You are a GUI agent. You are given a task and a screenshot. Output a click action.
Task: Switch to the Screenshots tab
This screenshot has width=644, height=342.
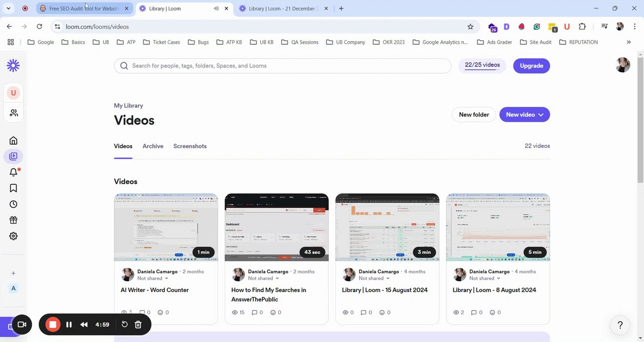(190, 146)
